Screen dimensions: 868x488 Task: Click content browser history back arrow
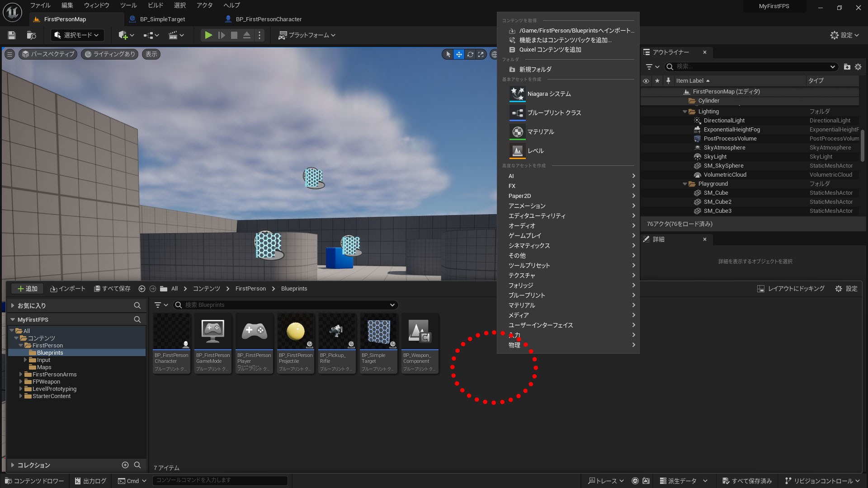pos(142,289)
